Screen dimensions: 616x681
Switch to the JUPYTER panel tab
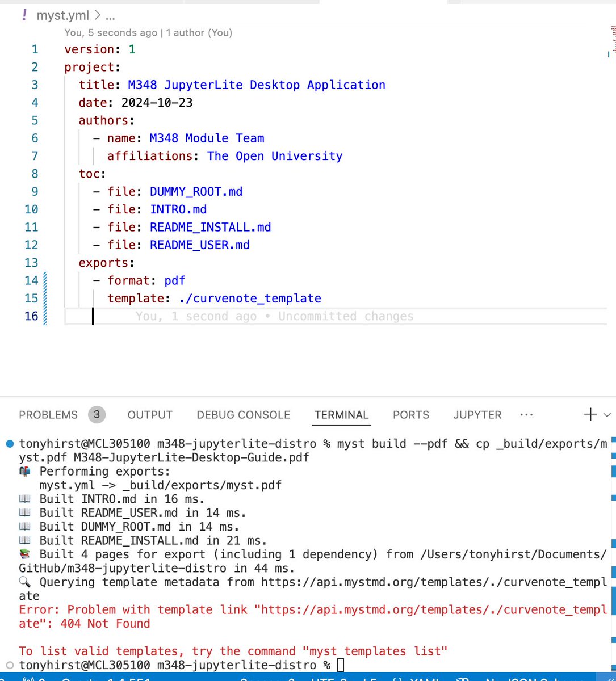477,415
